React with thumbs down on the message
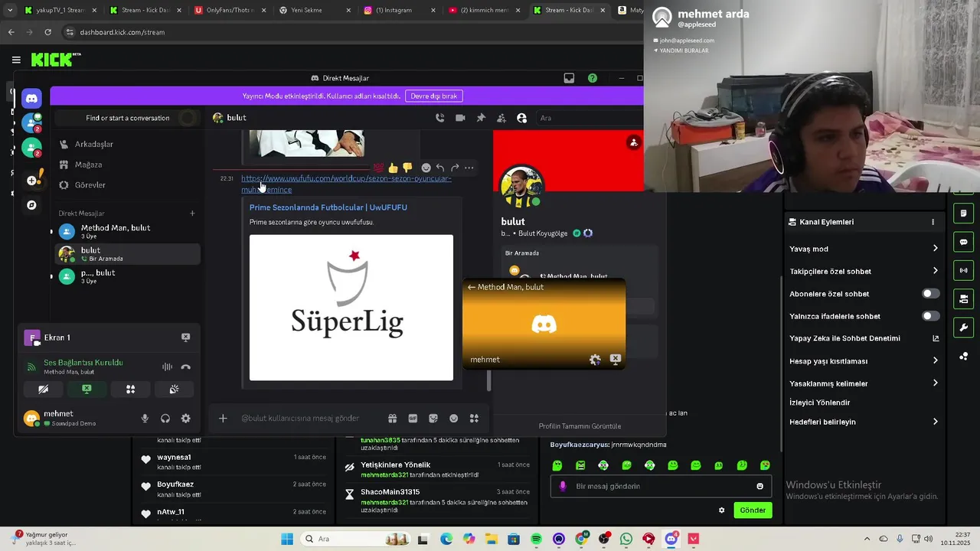The height and width of the screenshot is (551, 980). click(407, 168)
